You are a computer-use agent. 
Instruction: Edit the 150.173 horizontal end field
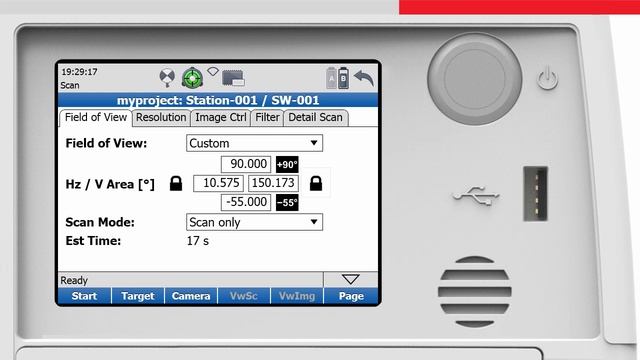(273, 183)
